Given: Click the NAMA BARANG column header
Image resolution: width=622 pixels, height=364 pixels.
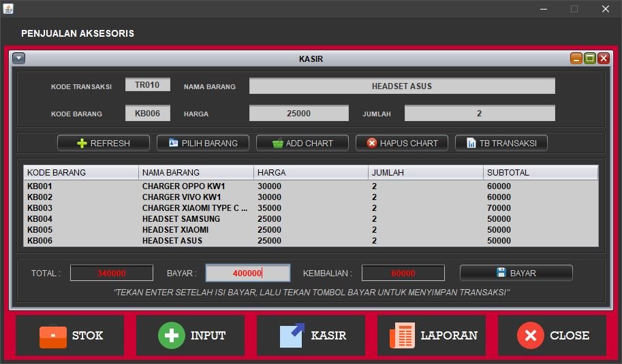Looking at the screenshot, I should [196, 173].
